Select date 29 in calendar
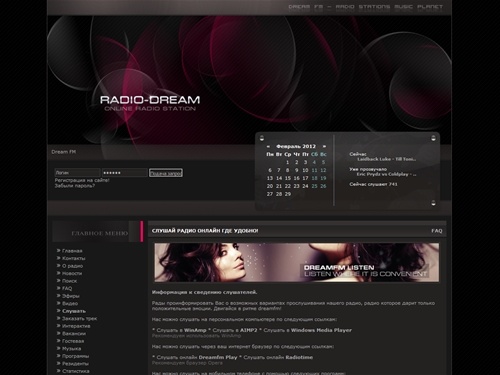 pyautogui.click(x=288, y=194)
